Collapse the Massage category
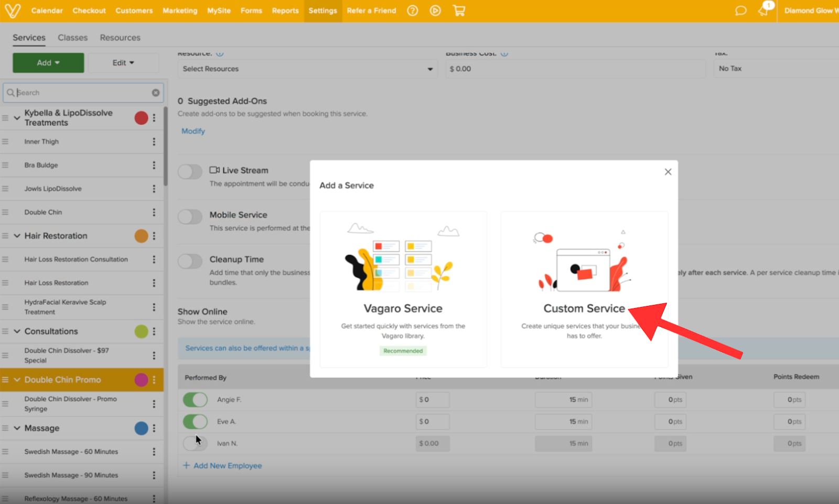Screen dimensions: 839x504 click(x=17, y=428)
